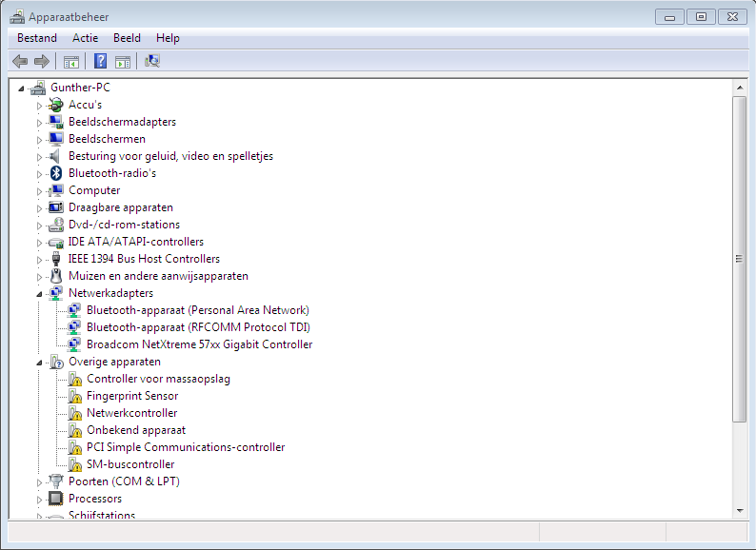The image size is (756, 550).
Task: Expand the Accu's category
Action: pos(40,106)
